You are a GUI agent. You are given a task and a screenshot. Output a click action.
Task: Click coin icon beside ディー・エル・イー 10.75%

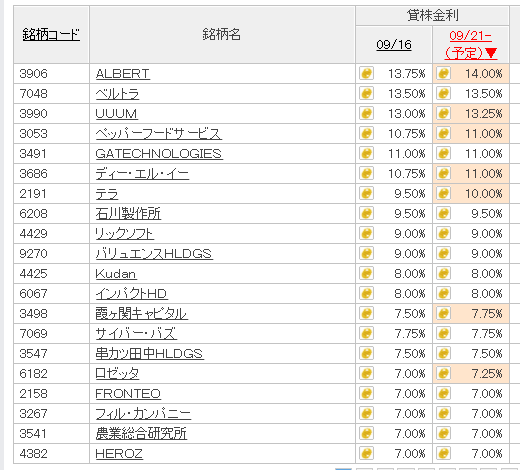pos(366,173)
